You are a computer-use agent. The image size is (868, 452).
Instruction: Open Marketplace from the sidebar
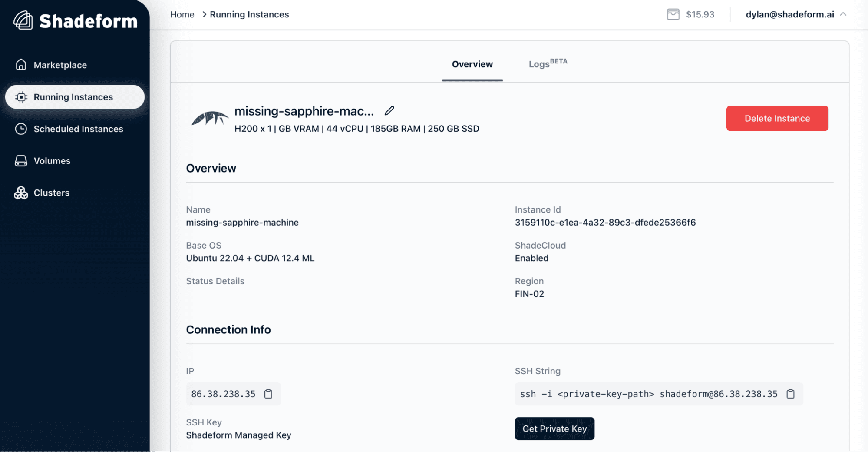(75, 65)
